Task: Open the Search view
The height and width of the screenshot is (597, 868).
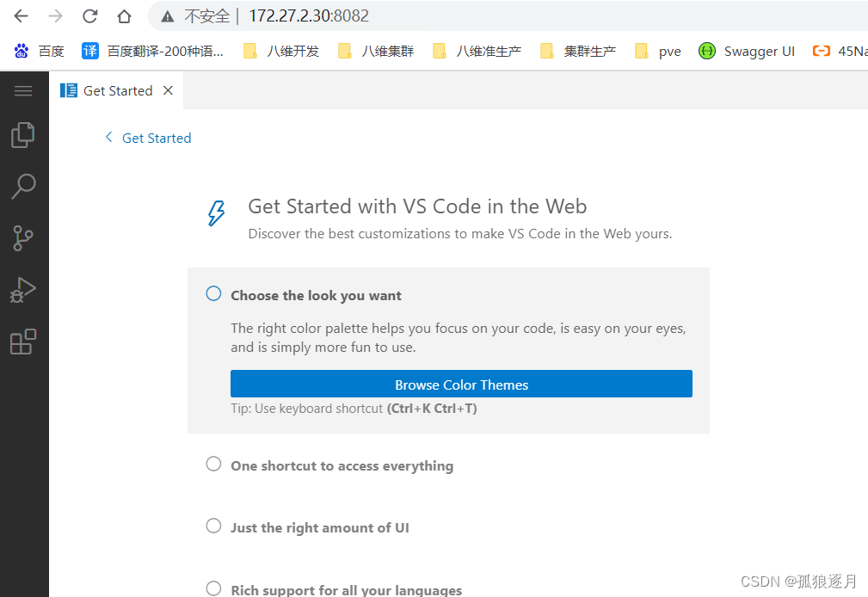Action: point(23,187)
